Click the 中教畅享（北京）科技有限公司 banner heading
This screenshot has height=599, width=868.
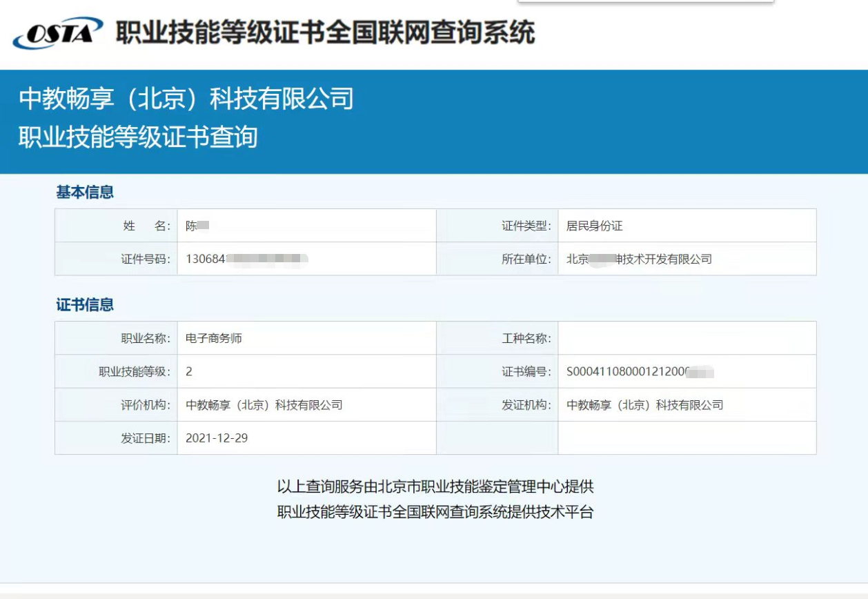[x=186, y=99]
